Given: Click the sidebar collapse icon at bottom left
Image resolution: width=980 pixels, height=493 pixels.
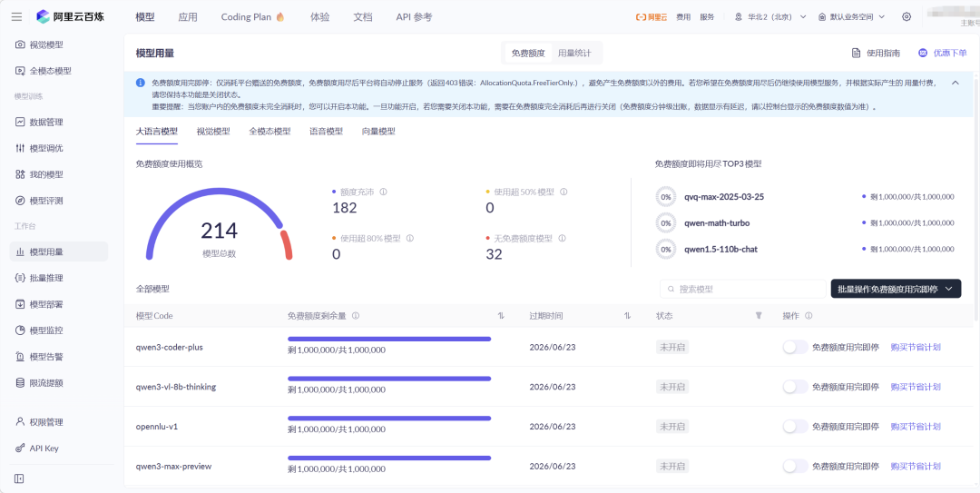Looking at the screenshot, I should [19, 478].
